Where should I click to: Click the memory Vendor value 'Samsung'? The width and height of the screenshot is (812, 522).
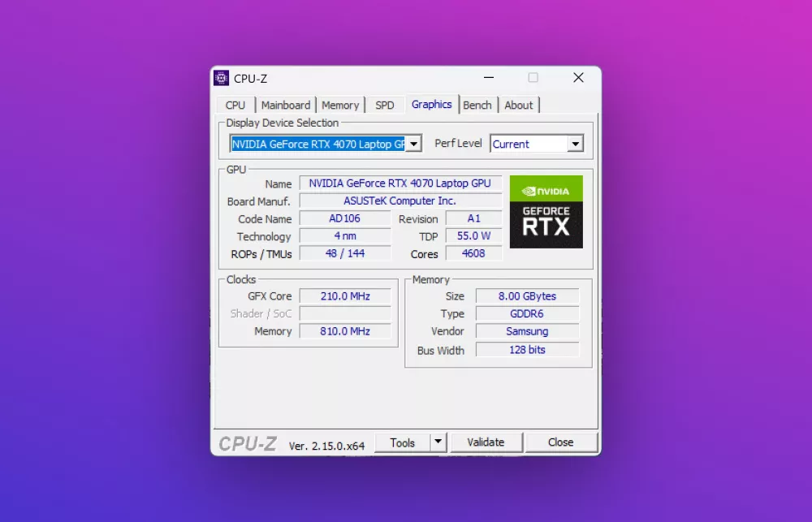527,331
